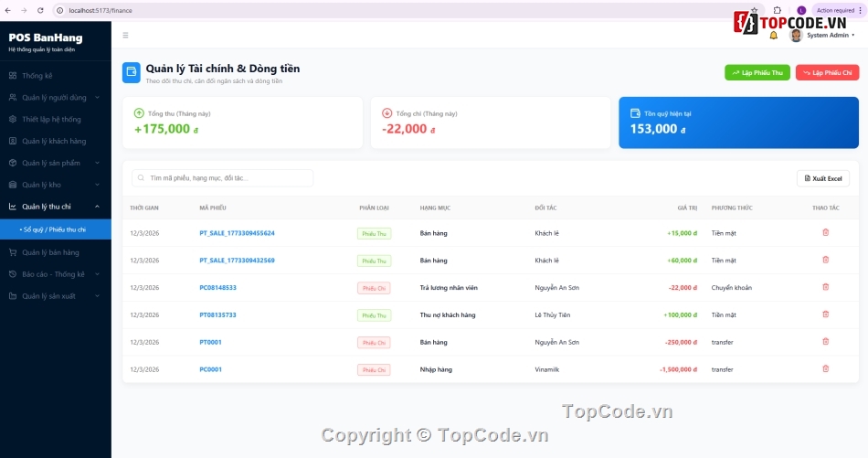Click the Lập Phiếu Chi button
This screenshot has height=458, width=868.
(x=828, y=72)
